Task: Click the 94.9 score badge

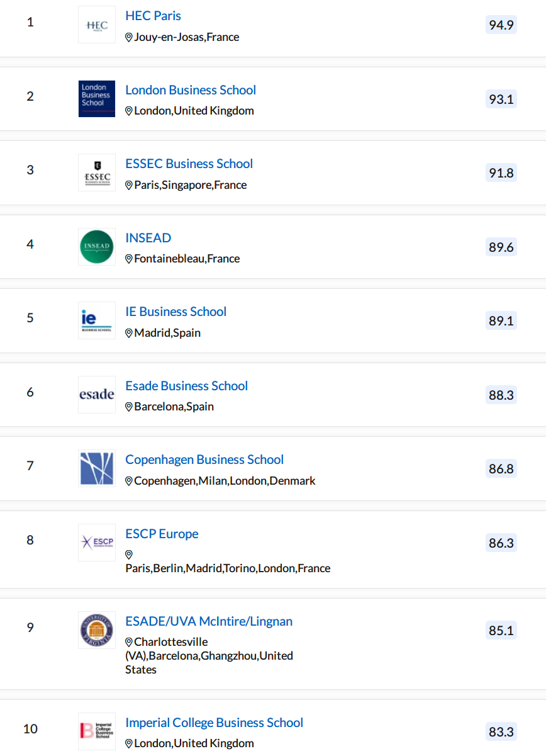Action: tap(501, 25)
